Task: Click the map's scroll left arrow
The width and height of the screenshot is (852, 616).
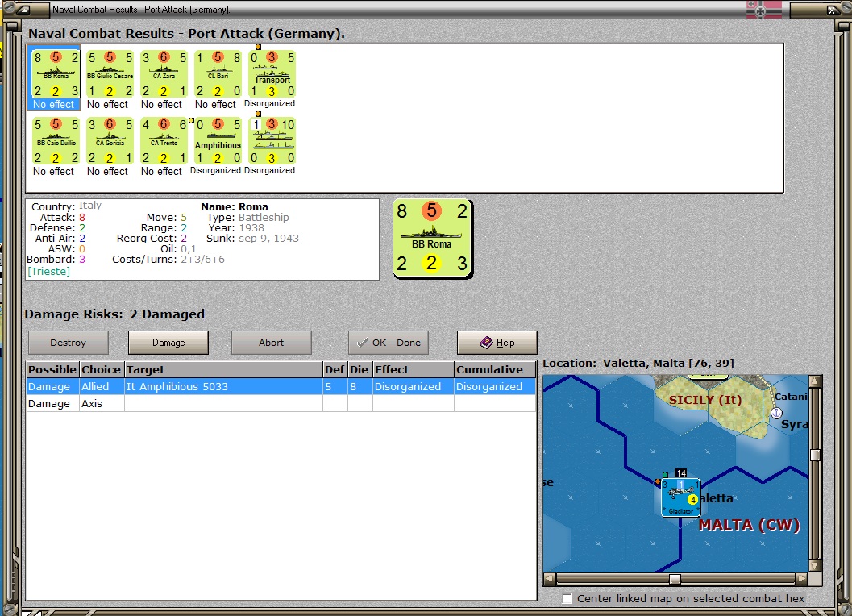Action: coord(550,579)
